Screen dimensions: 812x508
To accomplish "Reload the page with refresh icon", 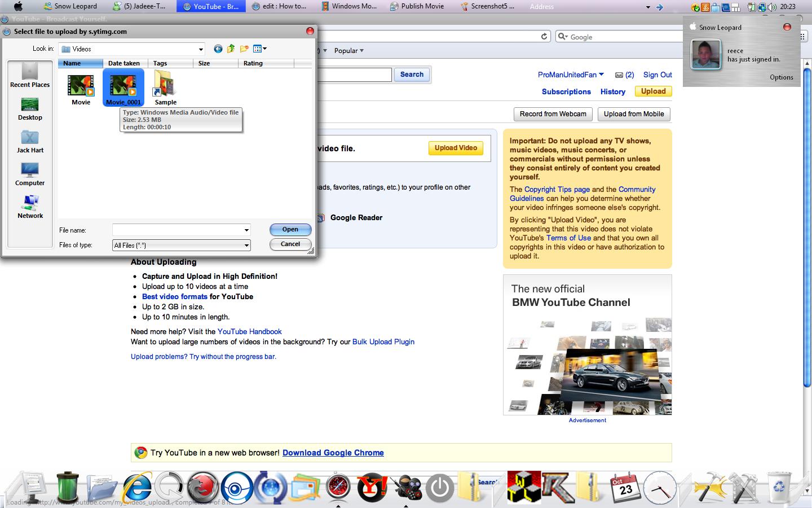I will pos(544,37).
